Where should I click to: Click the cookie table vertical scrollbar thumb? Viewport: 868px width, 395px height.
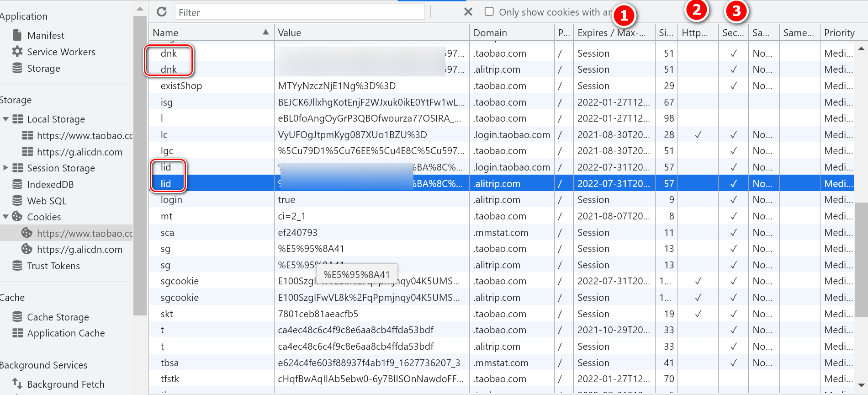(861, 259)
